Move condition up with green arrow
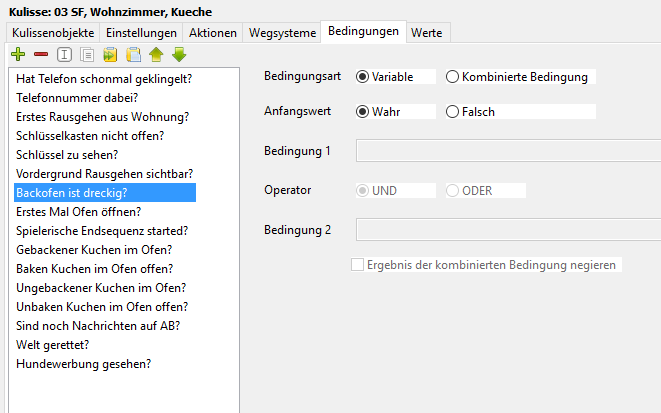Image resolution: width=661 pixels, height=413 pixels. click(x=156, y=54)
